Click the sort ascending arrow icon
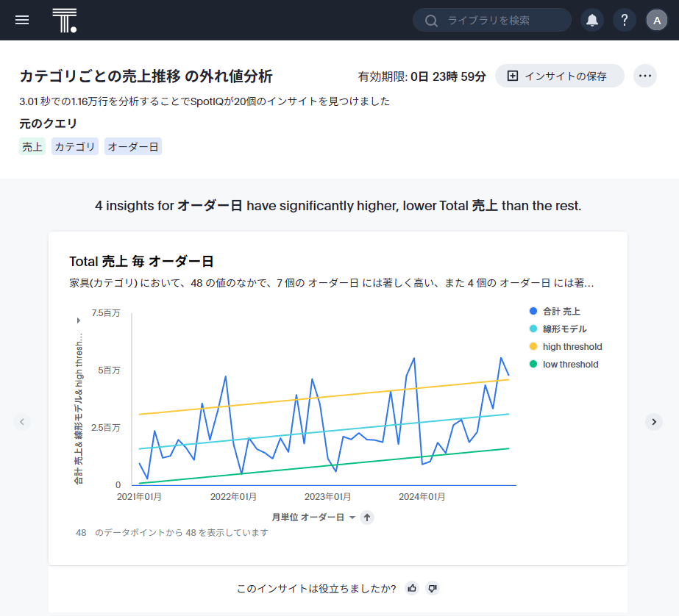 coord(367,517)
